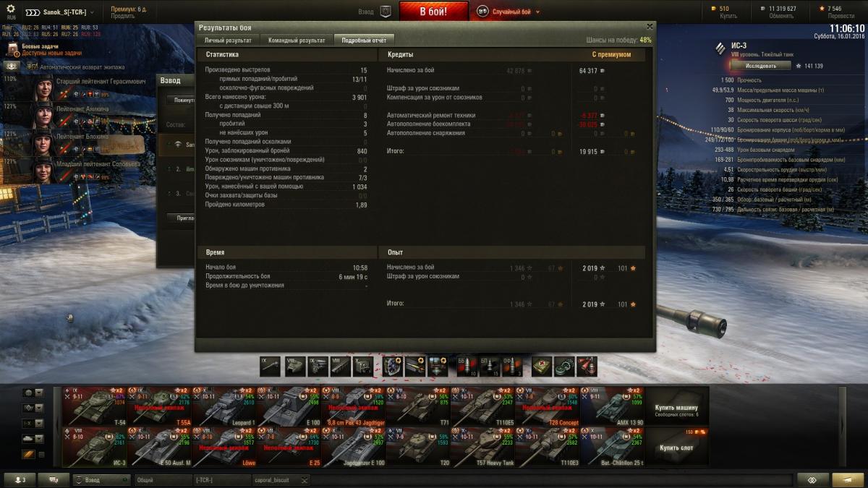This screenshot has width=868, height=488.
Task: Open the settings gear menu
Action: click(10, 9)
